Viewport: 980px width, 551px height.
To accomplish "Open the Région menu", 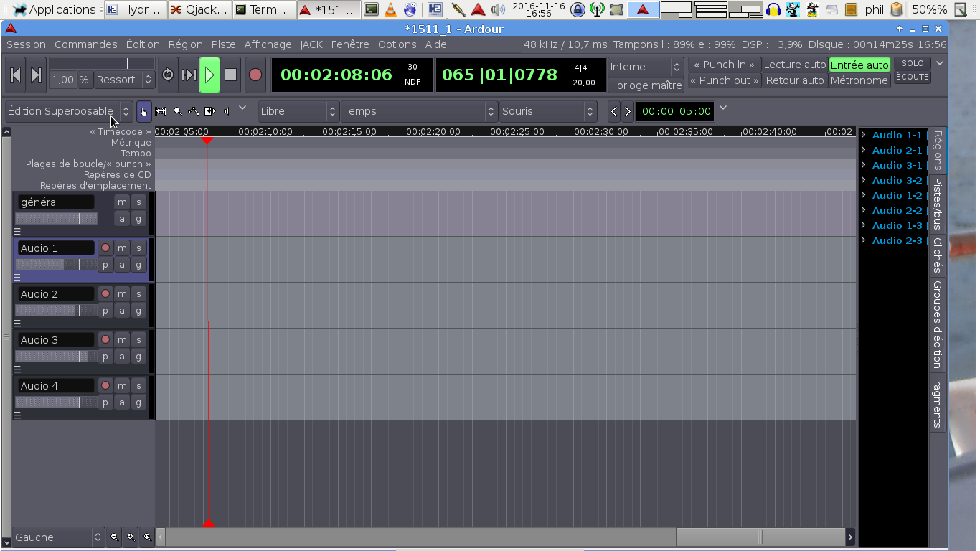I will click(x=186, y=44).
